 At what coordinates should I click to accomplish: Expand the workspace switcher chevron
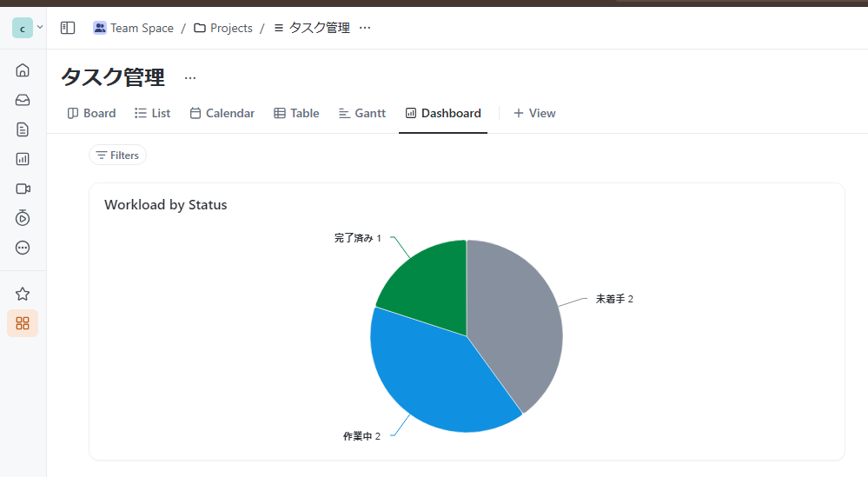coord(40,27)
